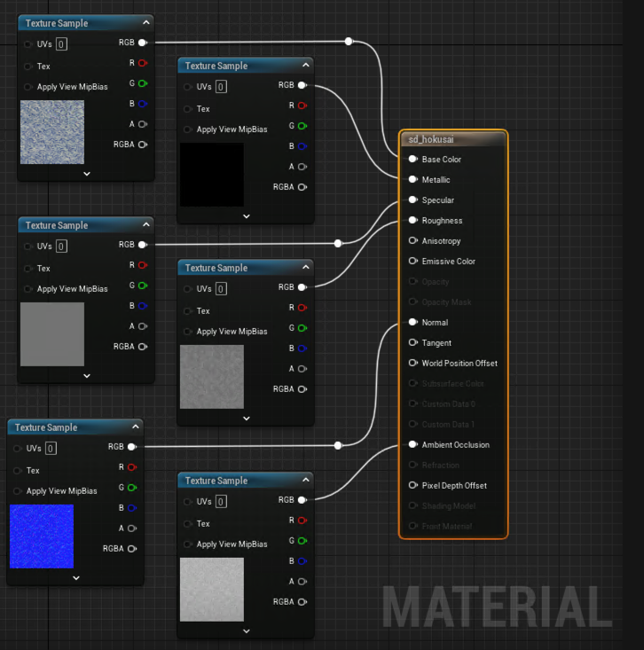This screenshot has width=644, height=650.
Task: Expand the bottom arrow of Roughness-wired Texture Sample
Action: (247, 419)
